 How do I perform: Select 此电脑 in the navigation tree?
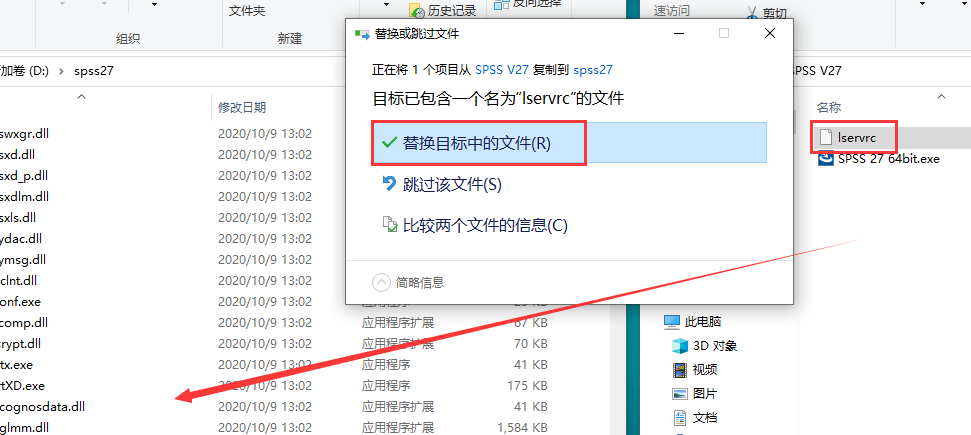coord(703,322)
